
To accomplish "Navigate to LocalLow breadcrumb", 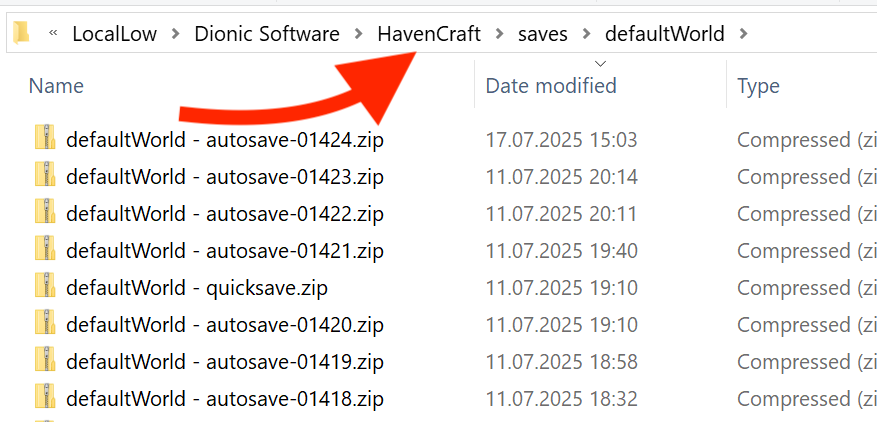I will [x=115, y=34].
